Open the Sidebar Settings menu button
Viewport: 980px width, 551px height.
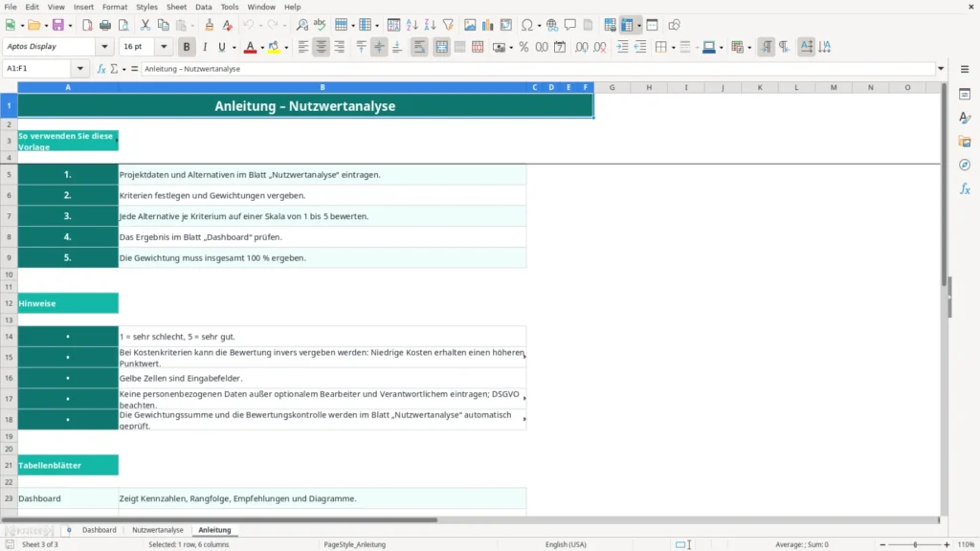(x=965, y=69)
